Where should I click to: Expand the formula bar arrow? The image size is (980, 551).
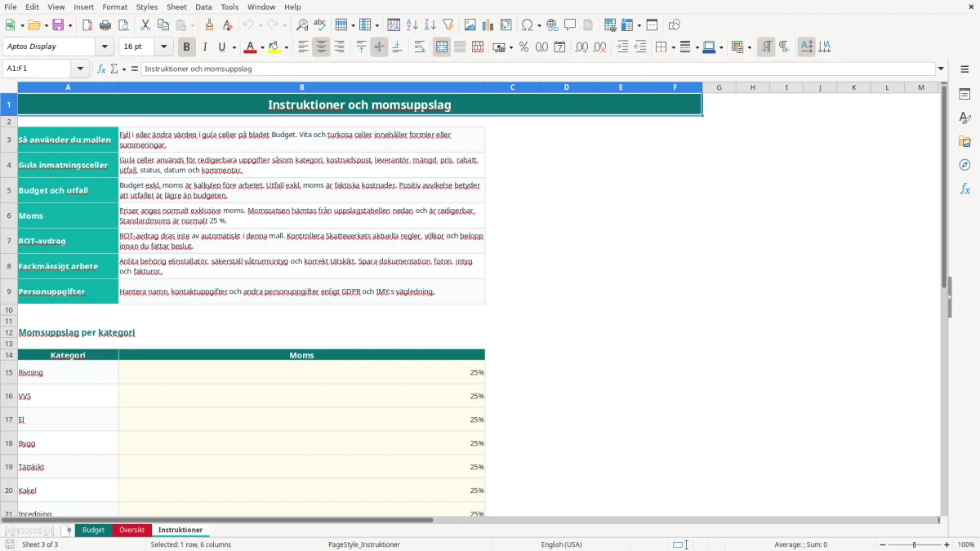[941, 69]
